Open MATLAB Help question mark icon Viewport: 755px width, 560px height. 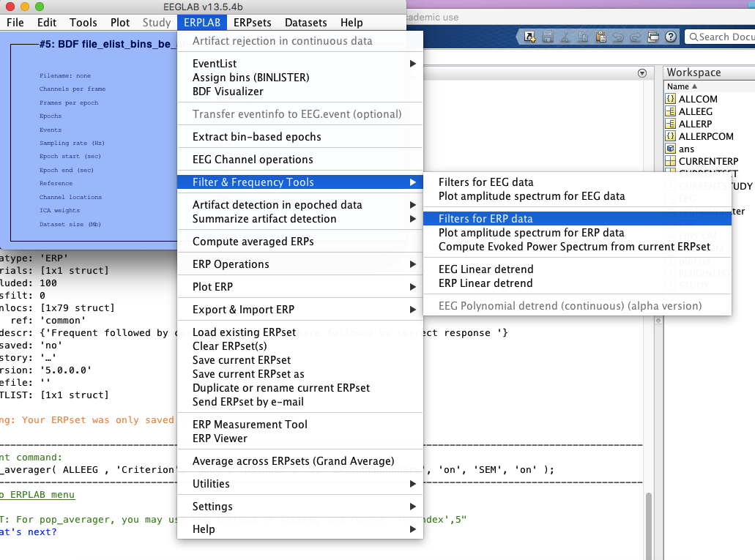(x=671, y=37)
